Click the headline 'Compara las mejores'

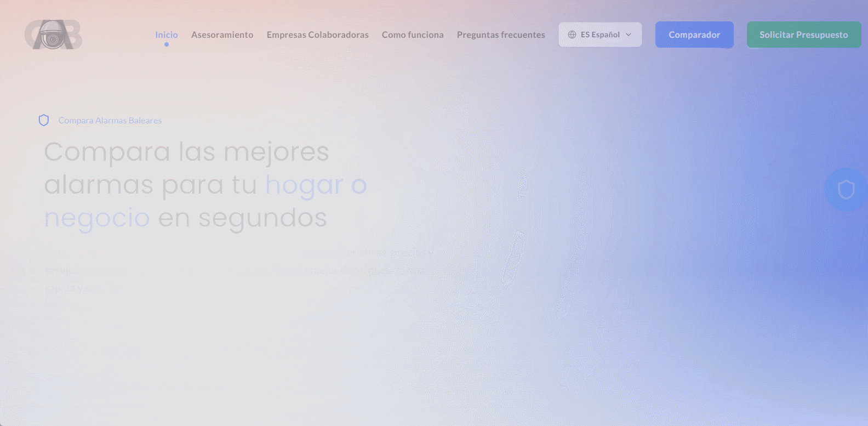(x=186, y=152)
